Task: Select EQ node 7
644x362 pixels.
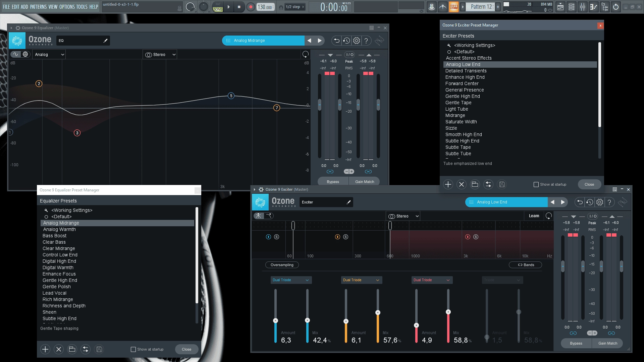Action: (277, 108)
